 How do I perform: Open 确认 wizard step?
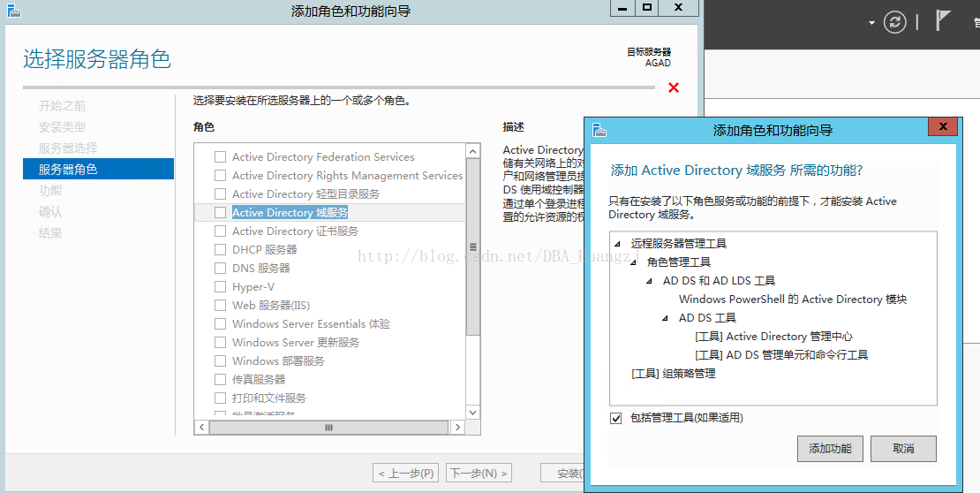click(50, 211)
